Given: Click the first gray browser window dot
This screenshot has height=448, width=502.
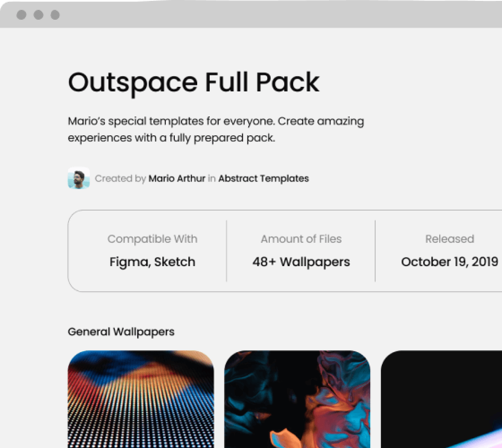Looking at the screenshot, I should pos(21,14).
